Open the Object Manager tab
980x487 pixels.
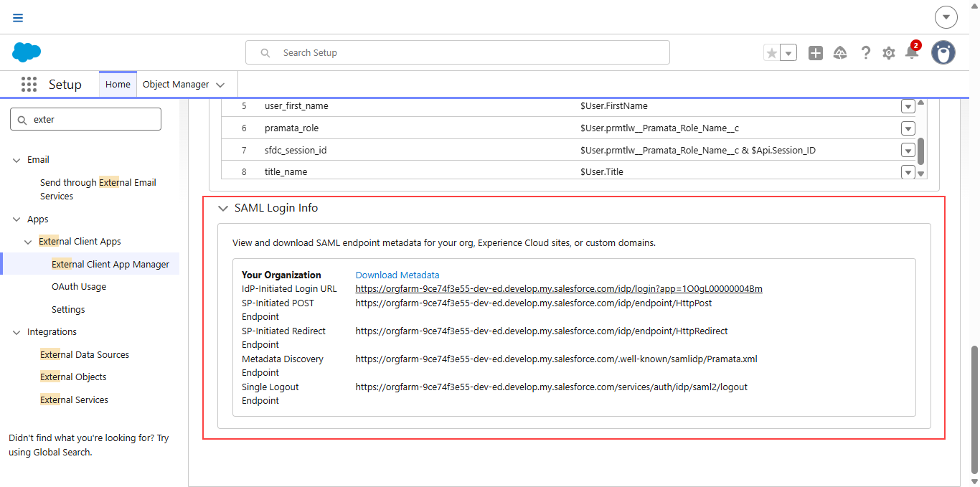176,84
